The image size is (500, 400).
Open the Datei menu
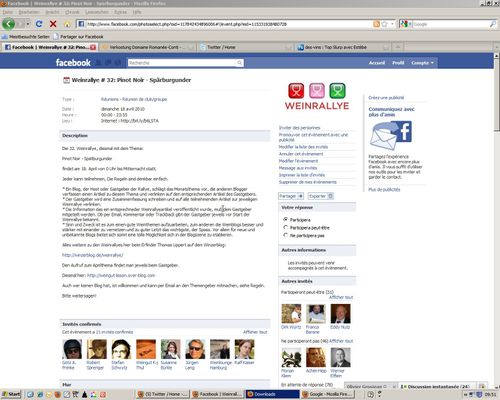pos(8,12)
